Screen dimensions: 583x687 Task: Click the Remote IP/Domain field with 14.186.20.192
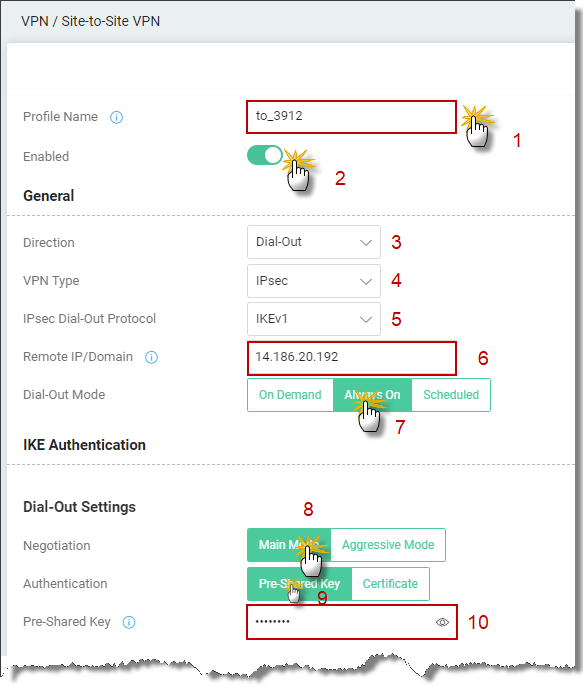[352, 358]
